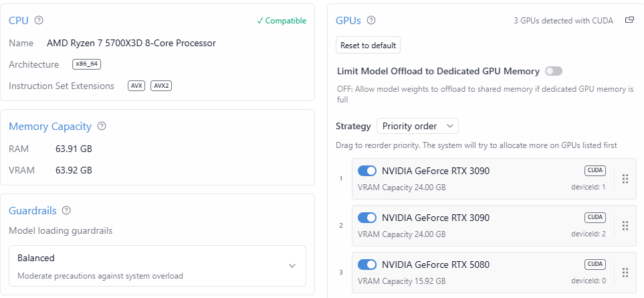644x298 pixels.
Task: Click the help icon next to Guardrails
Action: (x=66, y=210)
